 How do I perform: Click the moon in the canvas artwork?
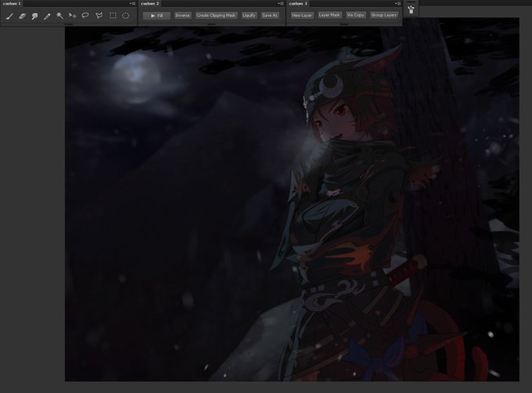click(136, 78)
